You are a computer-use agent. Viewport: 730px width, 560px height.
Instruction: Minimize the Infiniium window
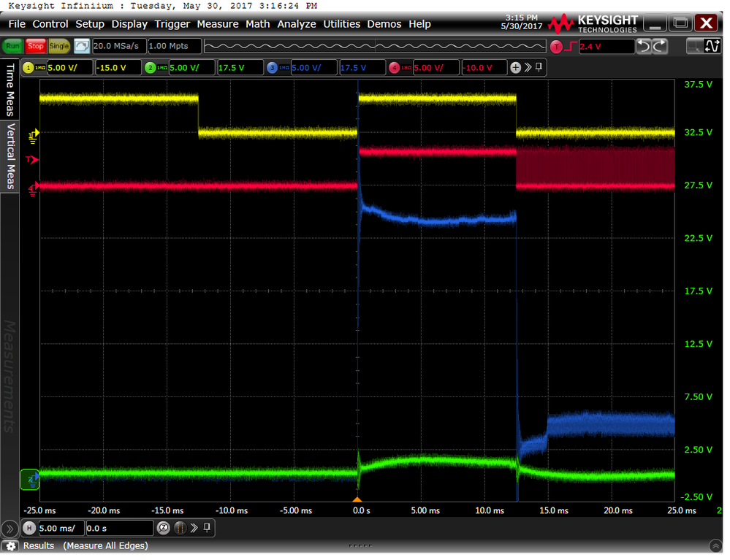[x=655, y=23]
